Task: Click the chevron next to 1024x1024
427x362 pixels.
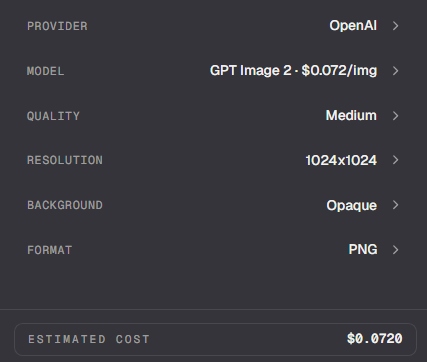Action: tap(395, 160)
